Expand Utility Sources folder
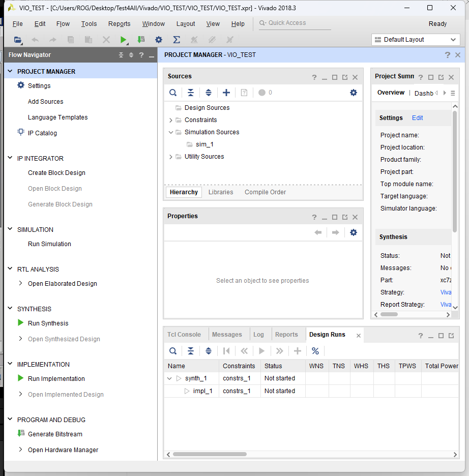Image resolution: width=469 pixels, height=476 pixels. pyautogui.click(x=170, y=157)
